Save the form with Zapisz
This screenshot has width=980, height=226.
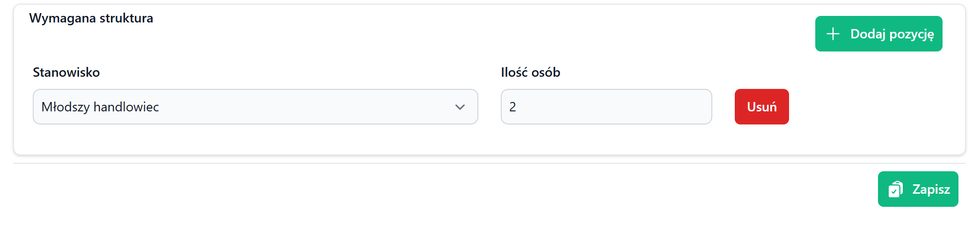(x=918, y=189)
